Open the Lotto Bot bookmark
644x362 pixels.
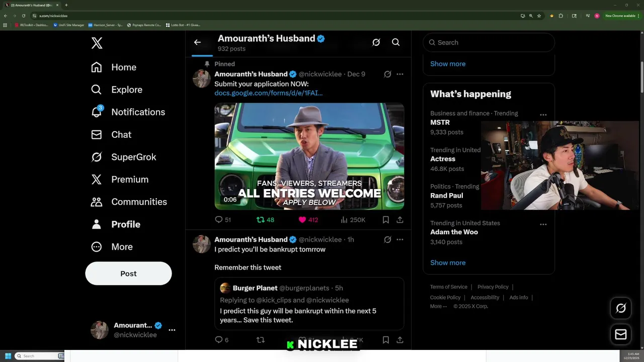point(183,25)
